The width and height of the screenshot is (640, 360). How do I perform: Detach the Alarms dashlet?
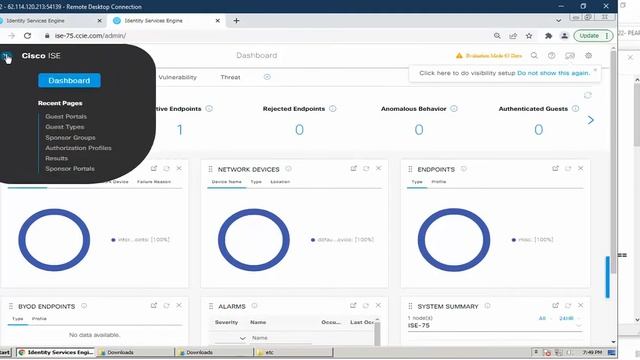(x=353, y=305)
